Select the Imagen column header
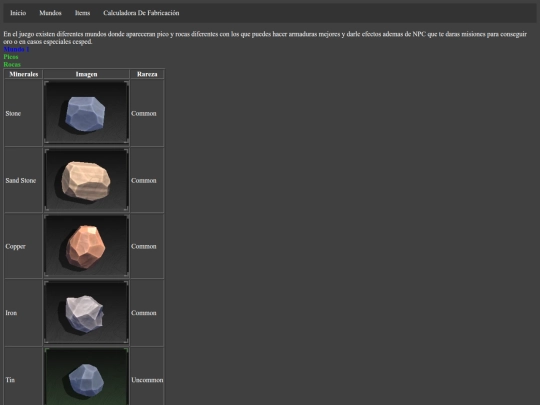The height and width of the screenshot is (405, 540). [x=86, y=74]
